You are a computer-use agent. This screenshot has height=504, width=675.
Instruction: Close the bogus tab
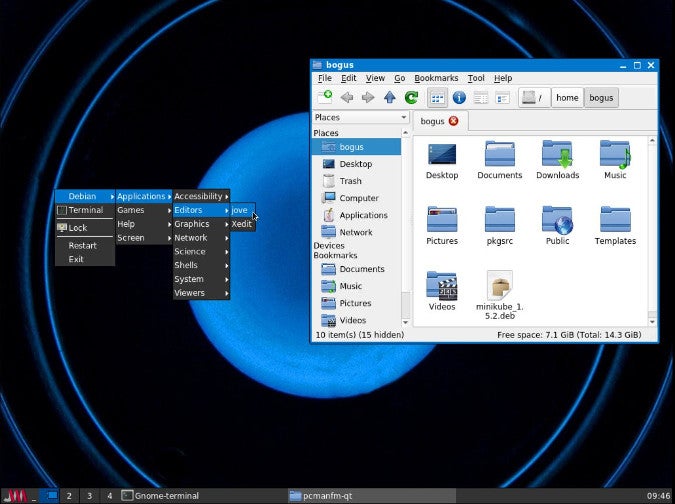click(x=453, y=121)
